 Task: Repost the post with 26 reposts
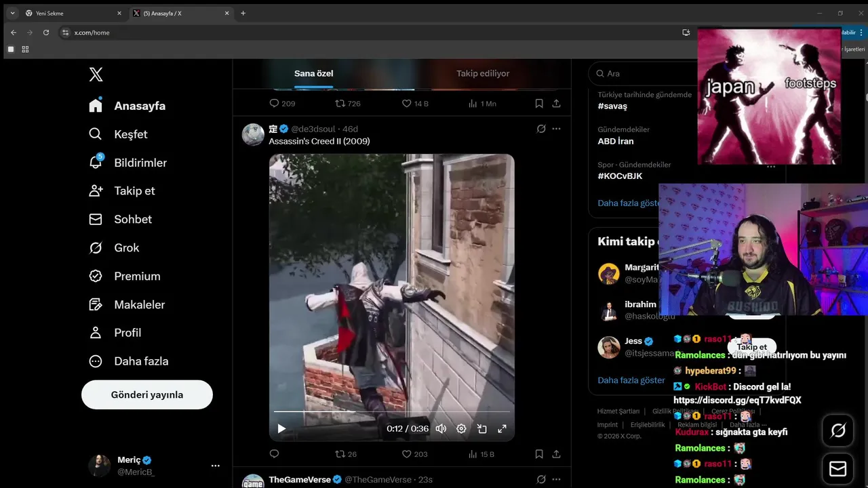click(x=346, y=454)
